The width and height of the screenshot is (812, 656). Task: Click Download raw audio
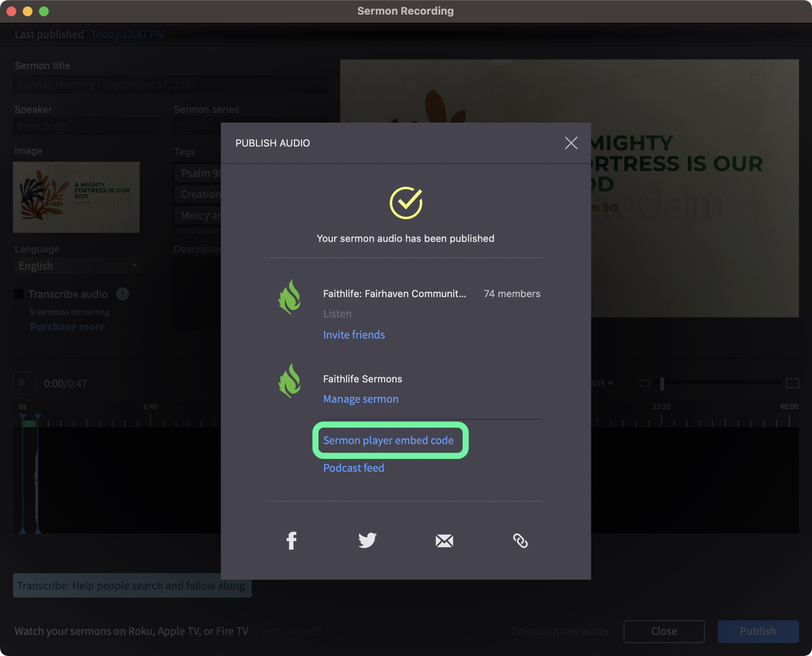[x=559, y=631]
